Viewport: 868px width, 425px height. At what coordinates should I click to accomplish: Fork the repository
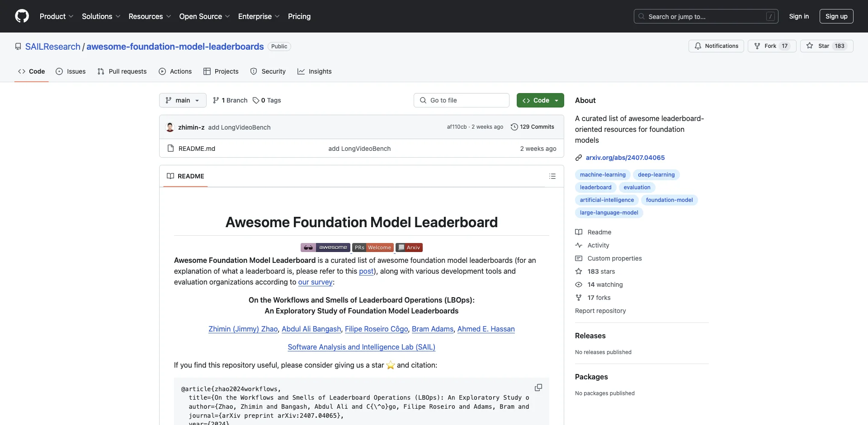coord(772,46)
